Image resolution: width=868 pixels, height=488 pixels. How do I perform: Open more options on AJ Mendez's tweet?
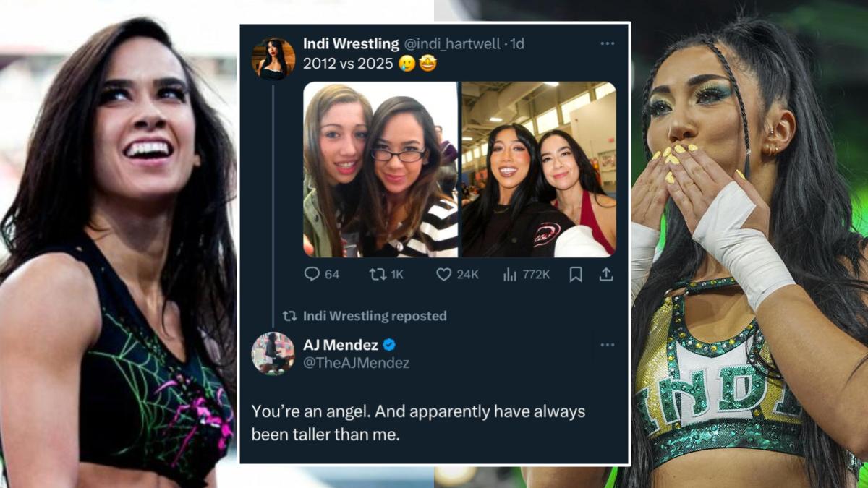(607, 345)
